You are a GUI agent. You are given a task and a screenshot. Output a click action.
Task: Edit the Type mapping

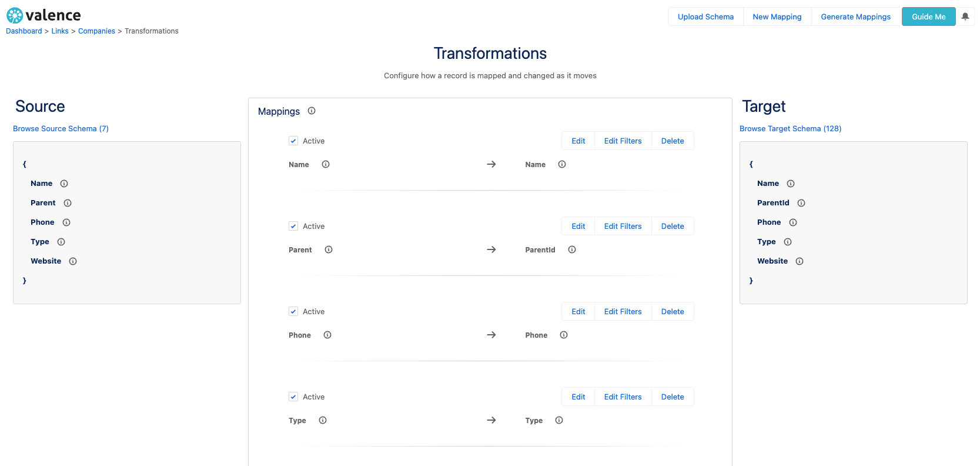[578, 397]
